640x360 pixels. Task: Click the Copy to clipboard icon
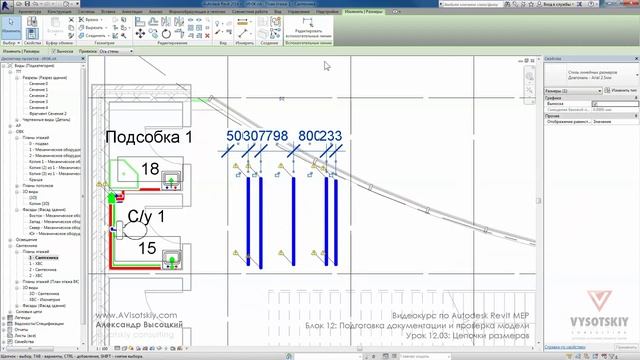click(x=71, y=28)
